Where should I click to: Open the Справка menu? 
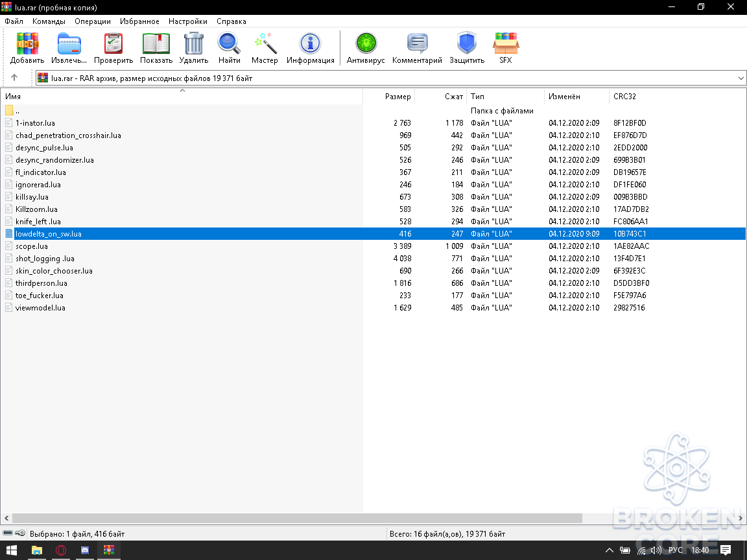231,21
